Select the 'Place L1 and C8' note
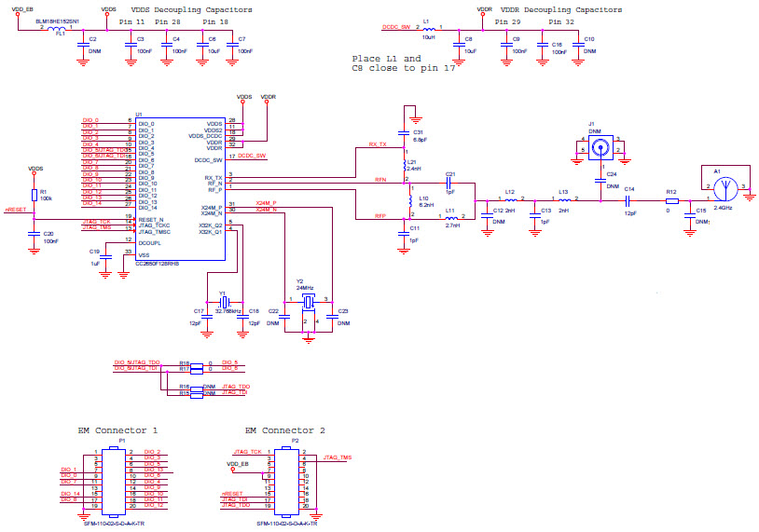The height and width of the screenshot is (532, 759). 403,63
